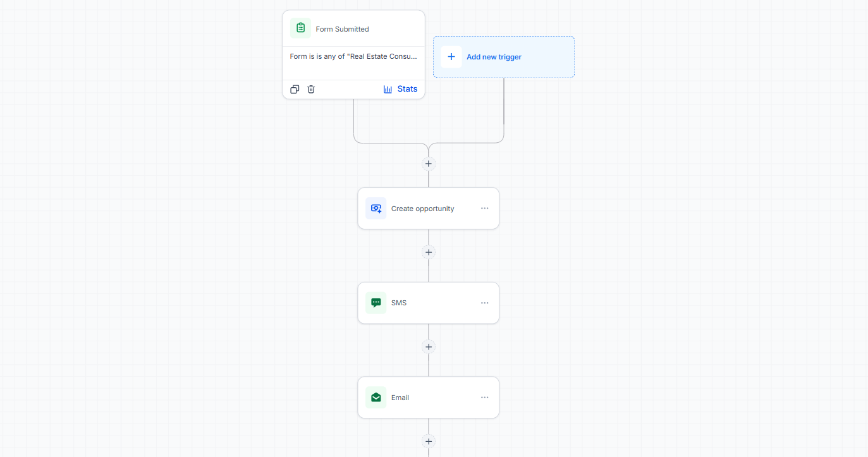Click the 'Form is is any of' filter text
Screen dimensions: 868x457
(353, 56)
